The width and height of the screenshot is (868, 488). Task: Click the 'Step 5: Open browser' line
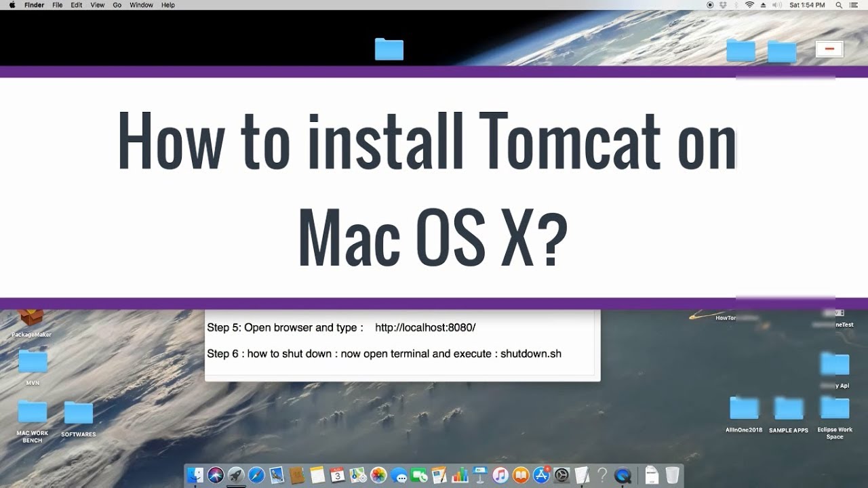click(341, 327)
